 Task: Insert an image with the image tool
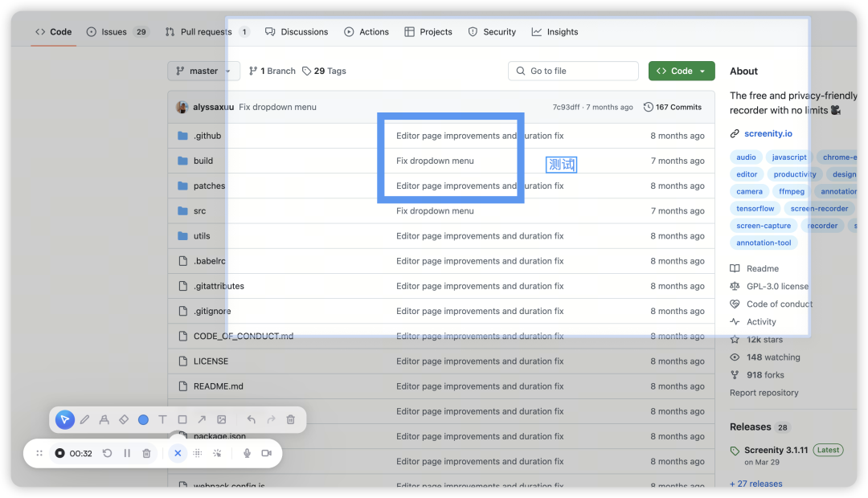click(x=222, y=419)
